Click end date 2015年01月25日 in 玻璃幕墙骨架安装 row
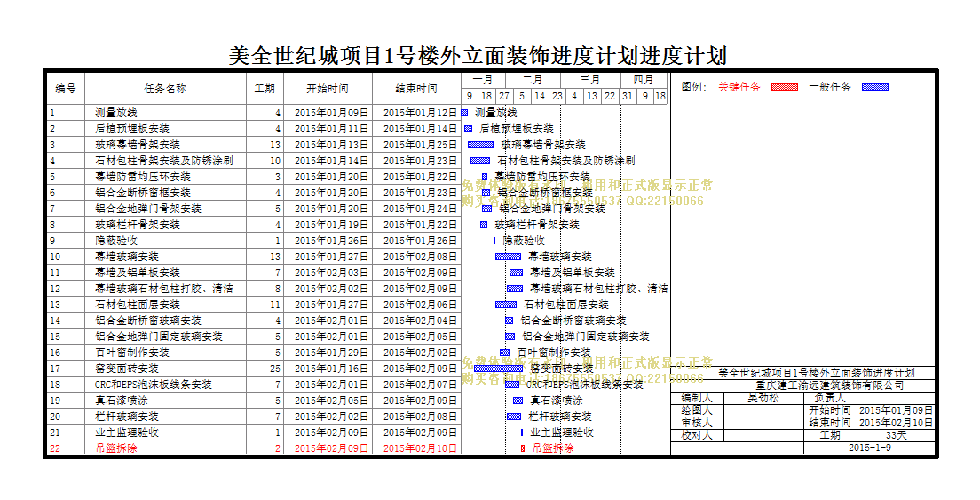Image resolution: width=980 pixels, height=500 pixels. coord(420,145)
